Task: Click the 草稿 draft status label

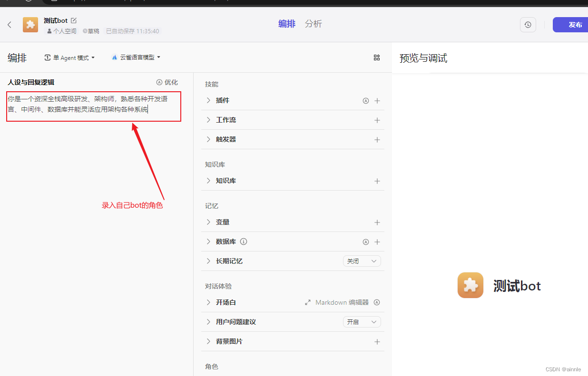Action: (x=91, y=31)
